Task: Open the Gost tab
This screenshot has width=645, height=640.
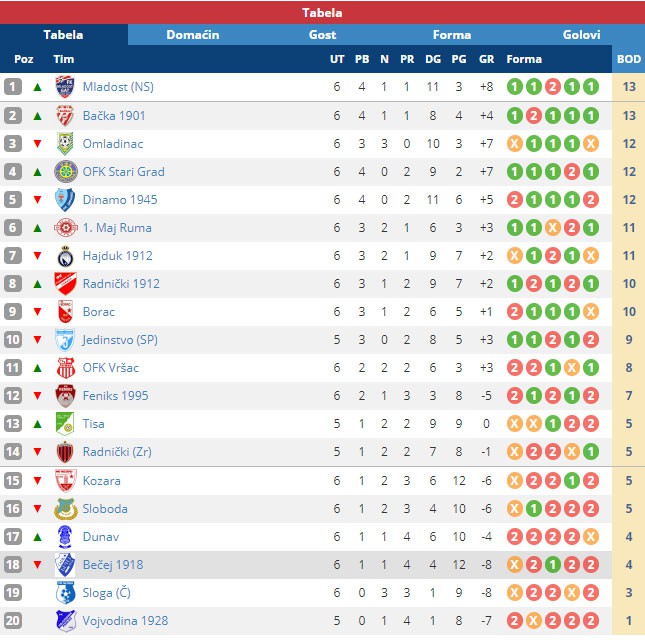Action: tap(322, 35)
